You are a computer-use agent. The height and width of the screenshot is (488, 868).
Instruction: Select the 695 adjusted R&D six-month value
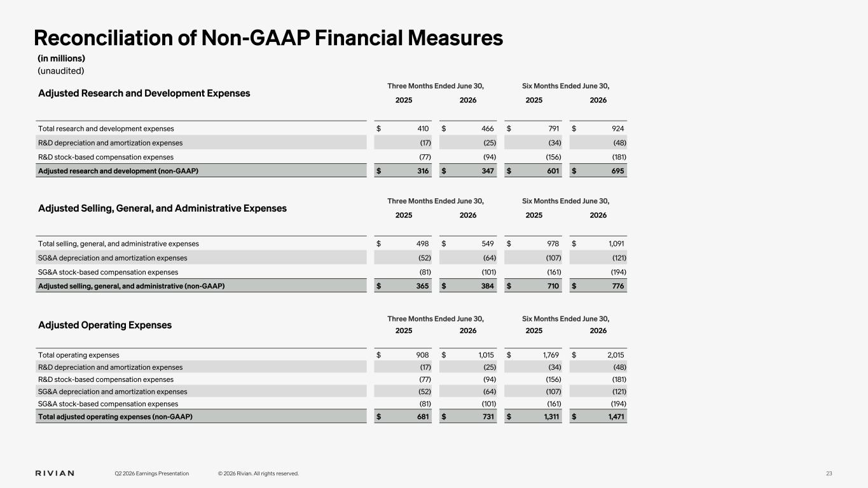[617, 171]
